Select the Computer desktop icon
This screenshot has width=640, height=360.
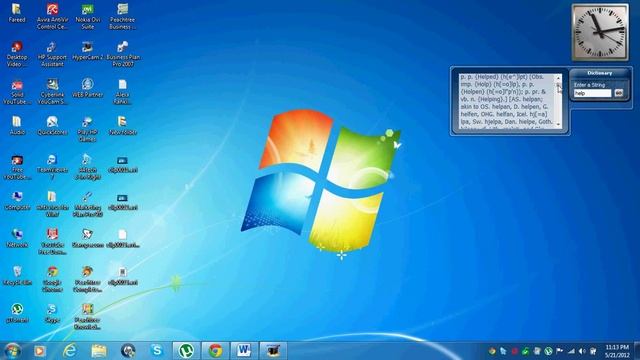tap(17, 200)
